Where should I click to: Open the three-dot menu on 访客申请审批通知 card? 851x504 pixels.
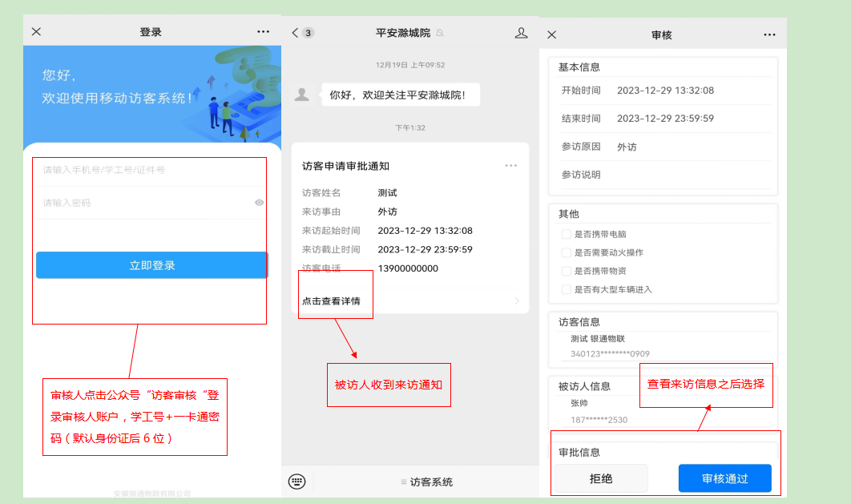pyautogui.click(x=511, y=166)
